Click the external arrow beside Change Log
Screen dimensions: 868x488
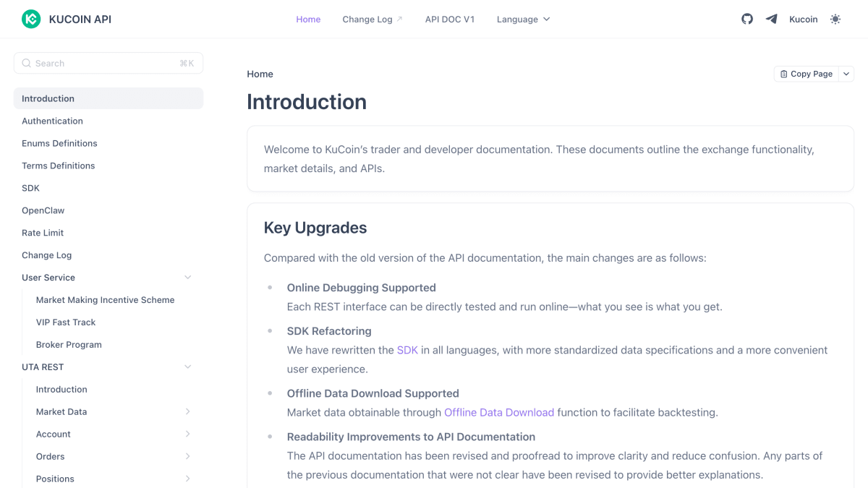tap(400, 20)
